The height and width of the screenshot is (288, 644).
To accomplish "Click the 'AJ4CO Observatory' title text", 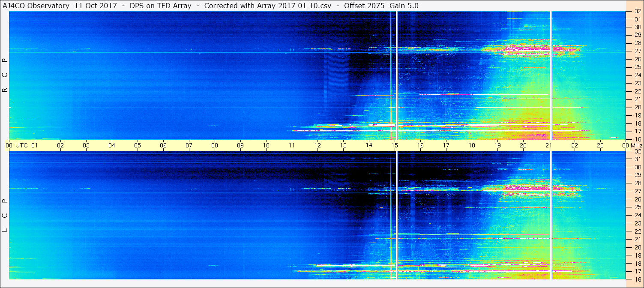I will pyautogui.click(x=36, y=6).
